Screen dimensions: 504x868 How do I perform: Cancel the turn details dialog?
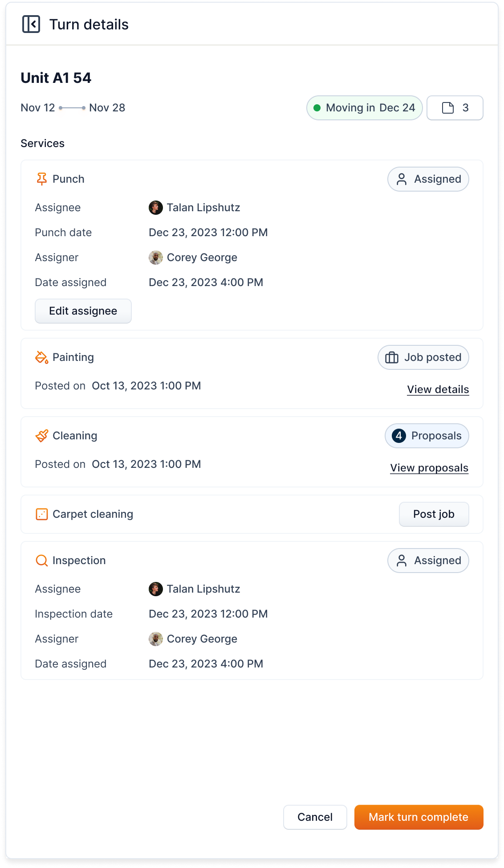pos(315,817)
